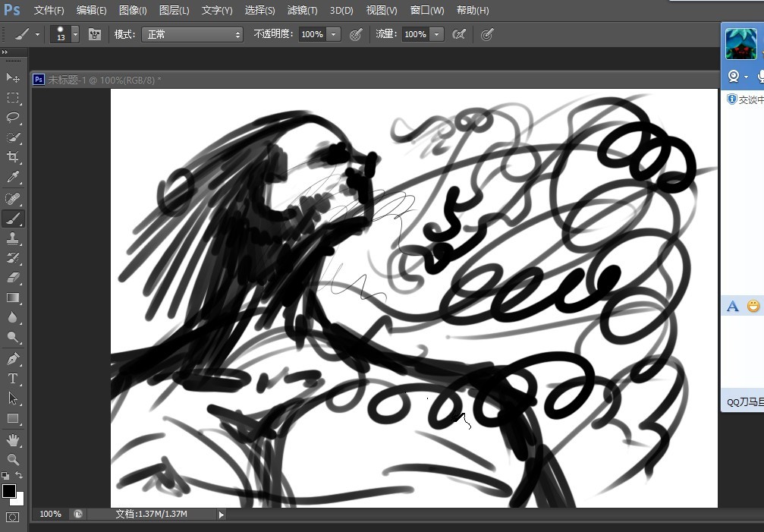
Task: Toggle the Brush panel button
Action: (95, 34)
